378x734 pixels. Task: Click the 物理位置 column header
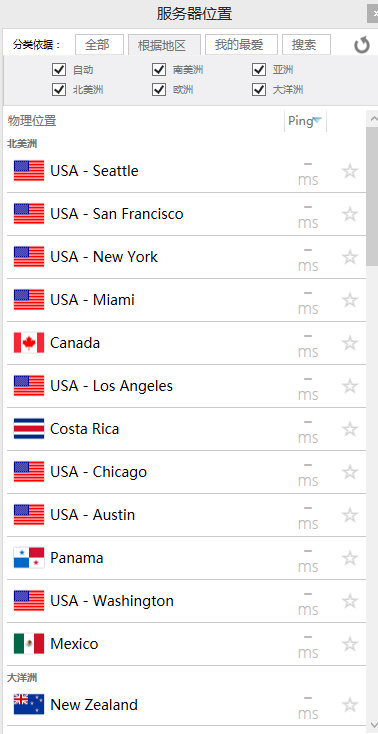point(32,121)
